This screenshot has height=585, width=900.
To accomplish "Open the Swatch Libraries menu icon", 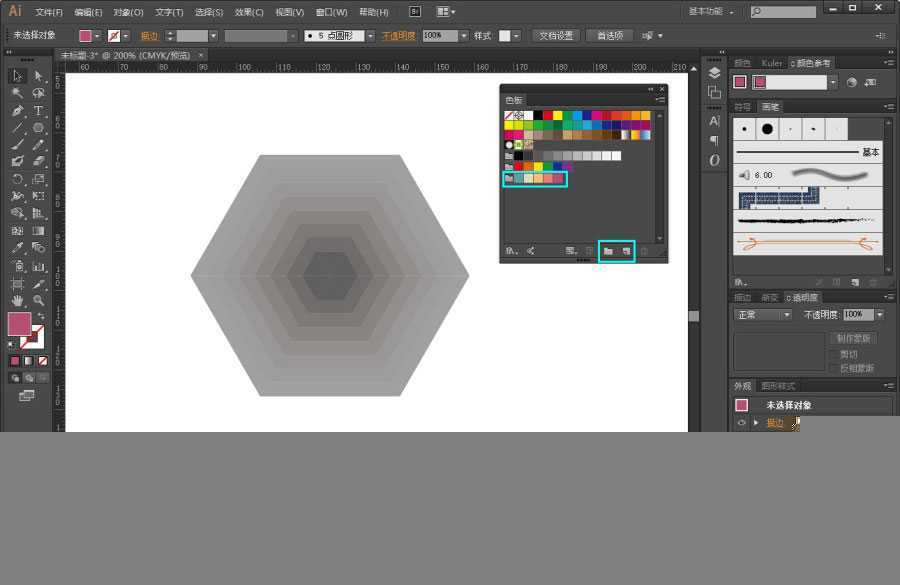I will 511,251.
